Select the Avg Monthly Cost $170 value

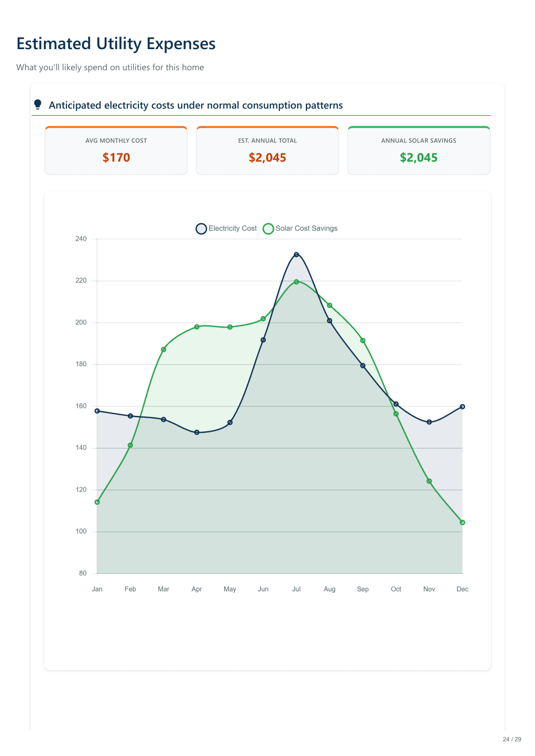pos(116,158)
